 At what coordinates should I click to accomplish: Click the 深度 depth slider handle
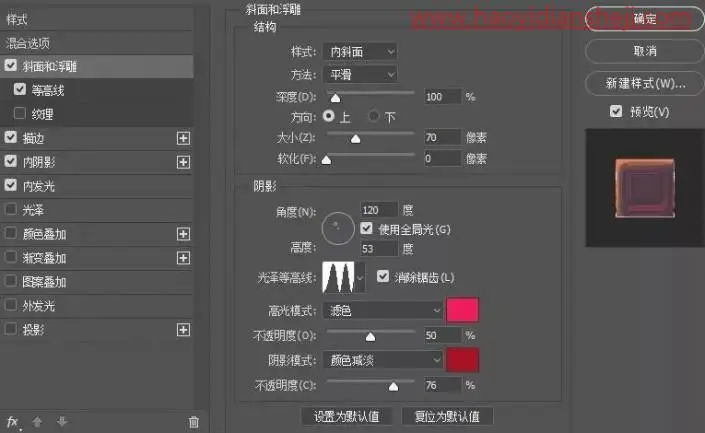tap(335, 98)
